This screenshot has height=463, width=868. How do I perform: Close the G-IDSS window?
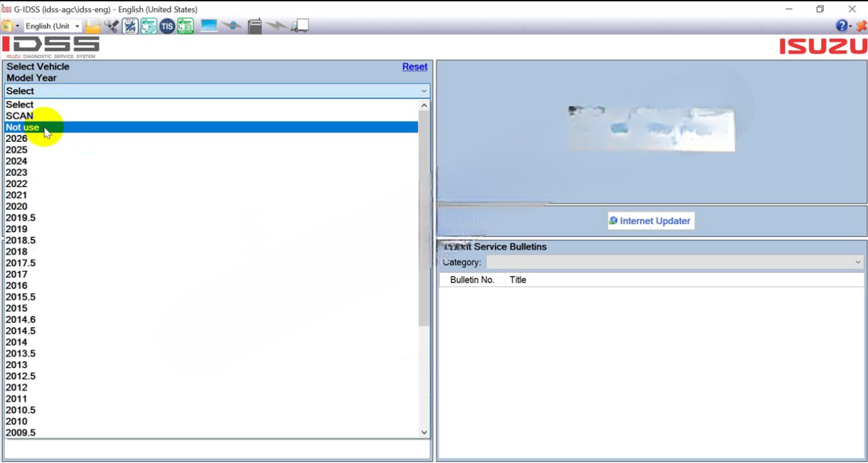[852, 9]
